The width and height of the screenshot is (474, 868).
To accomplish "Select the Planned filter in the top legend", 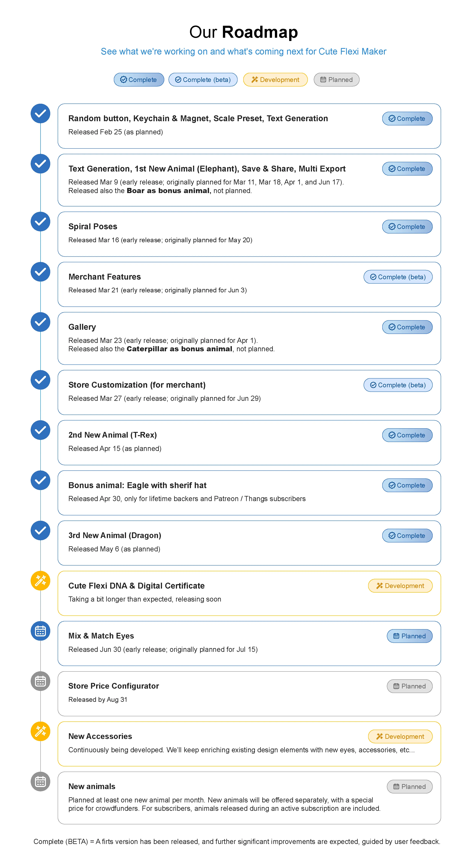I will pyautogui.click(x=336, y=80).
